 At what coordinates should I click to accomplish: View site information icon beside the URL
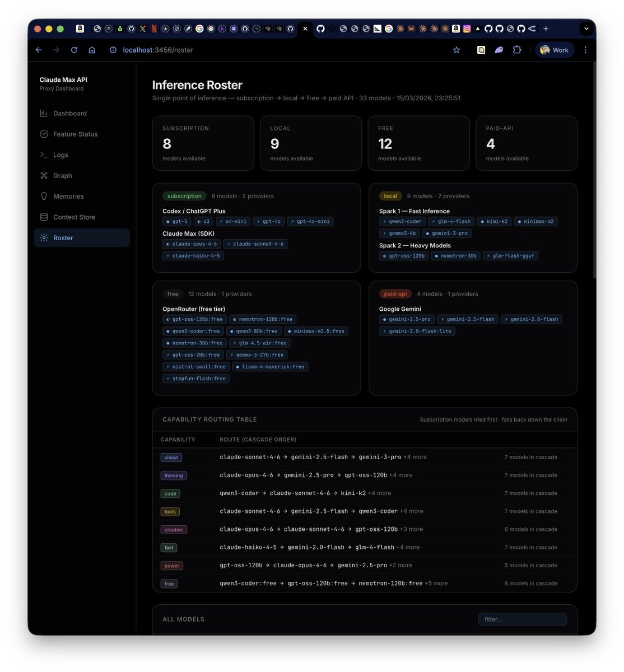coord(113,50)
